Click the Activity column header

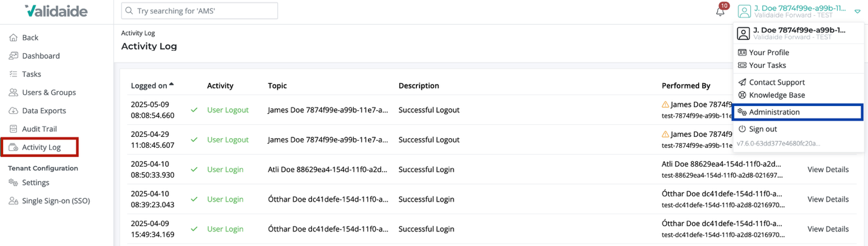220,85
